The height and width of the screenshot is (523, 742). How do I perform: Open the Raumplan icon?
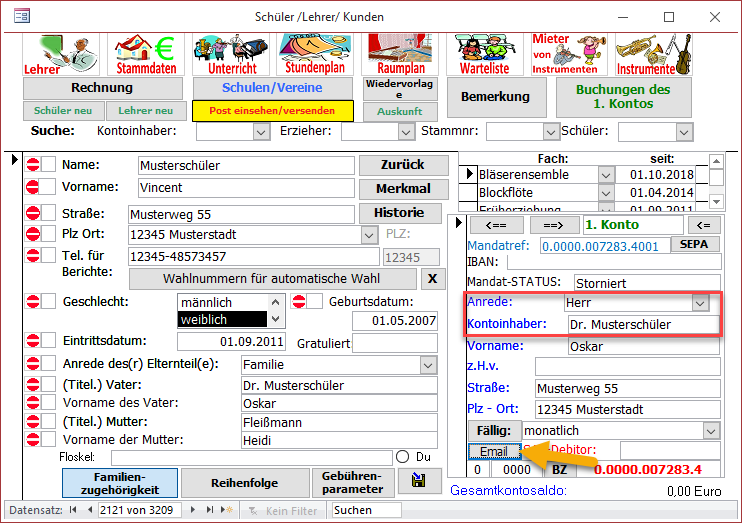(400, 54)
